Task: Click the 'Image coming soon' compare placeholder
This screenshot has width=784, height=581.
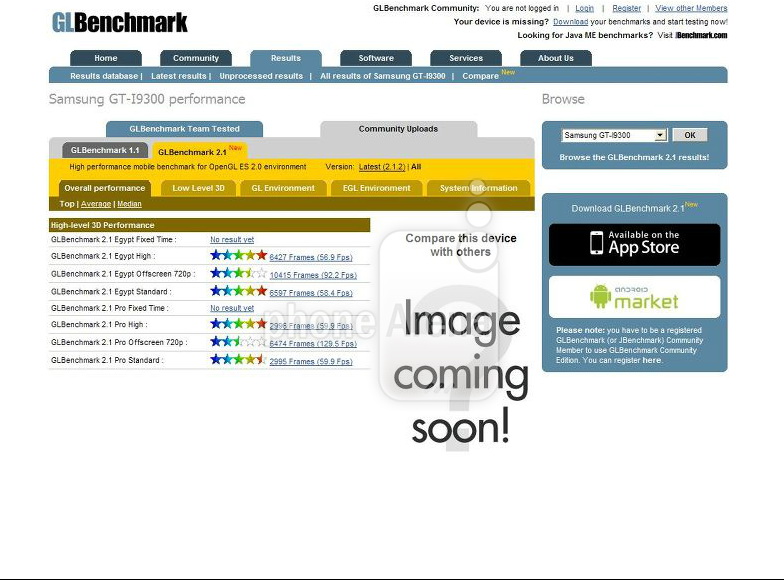Action: [460, 340]
